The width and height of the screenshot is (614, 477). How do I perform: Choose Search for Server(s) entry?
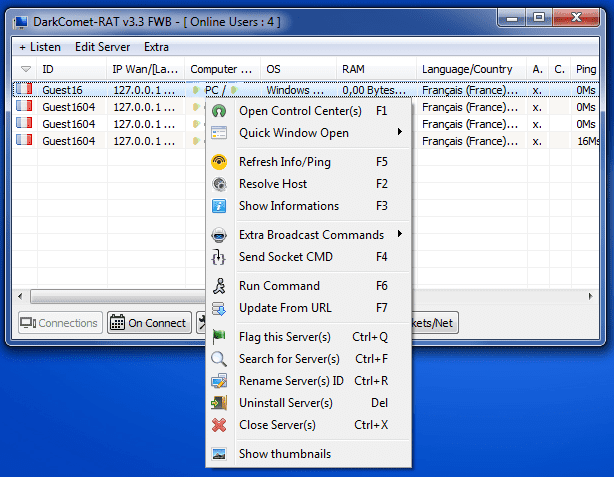coord(309,359)
